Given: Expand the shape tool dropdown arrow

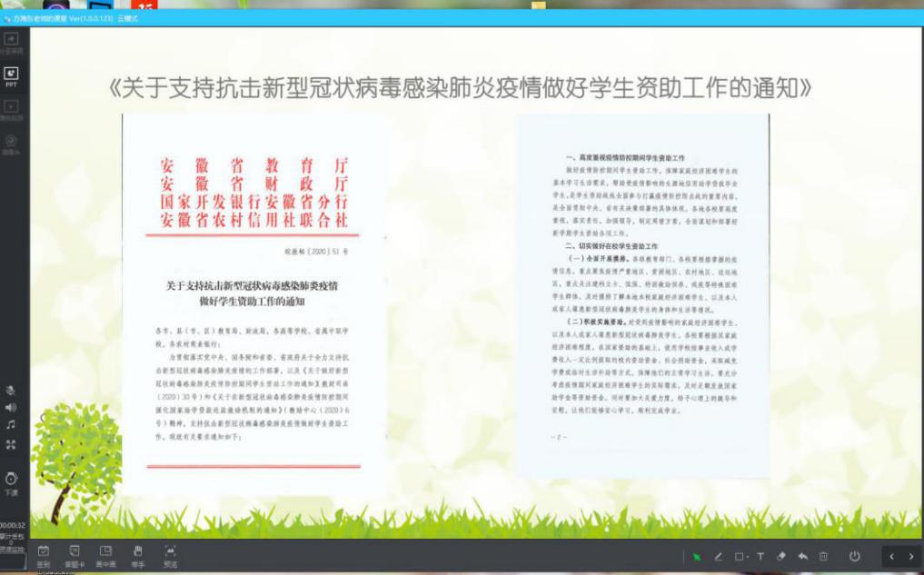Looking at the screenshot, I should (x=747, y=558).
